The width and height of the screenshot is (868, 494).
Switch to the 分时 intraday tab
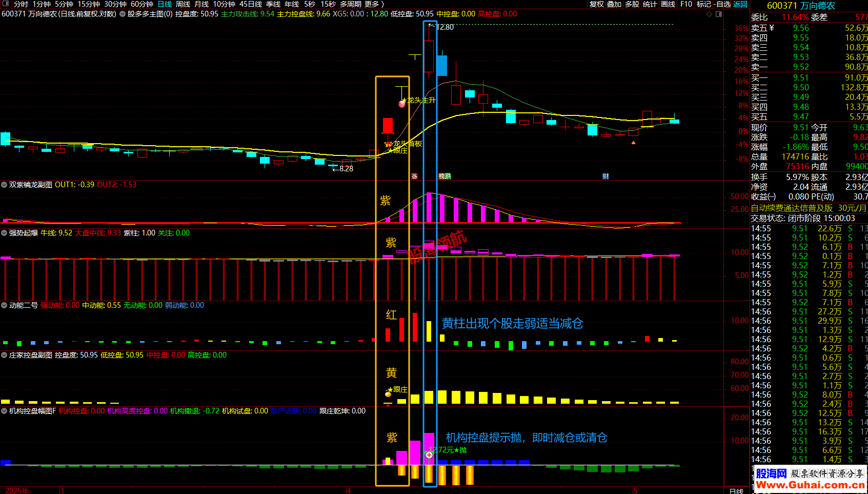(21, 4)
